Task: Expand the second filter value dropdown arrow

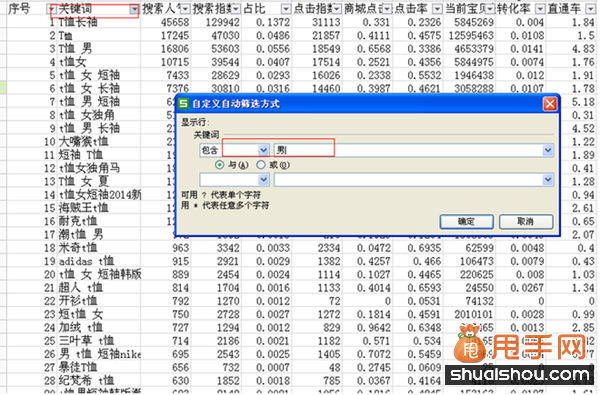Action: (548, 180)
